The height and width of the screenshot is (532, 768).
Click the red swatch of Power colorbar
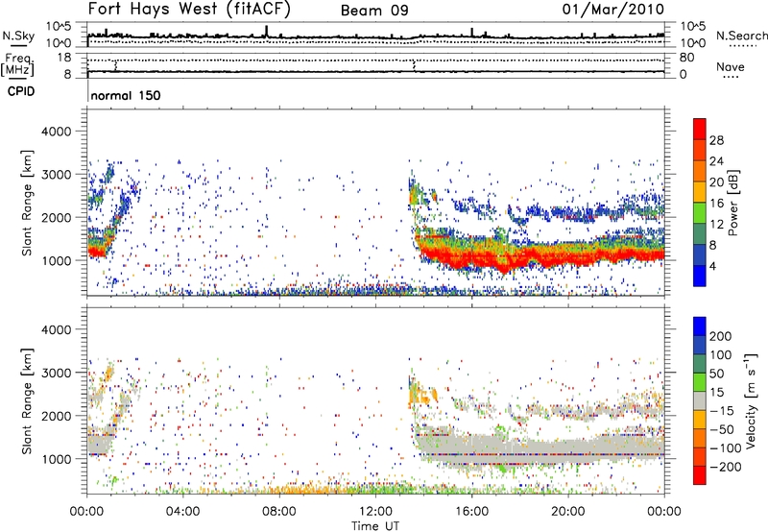(x=700, y=130)
